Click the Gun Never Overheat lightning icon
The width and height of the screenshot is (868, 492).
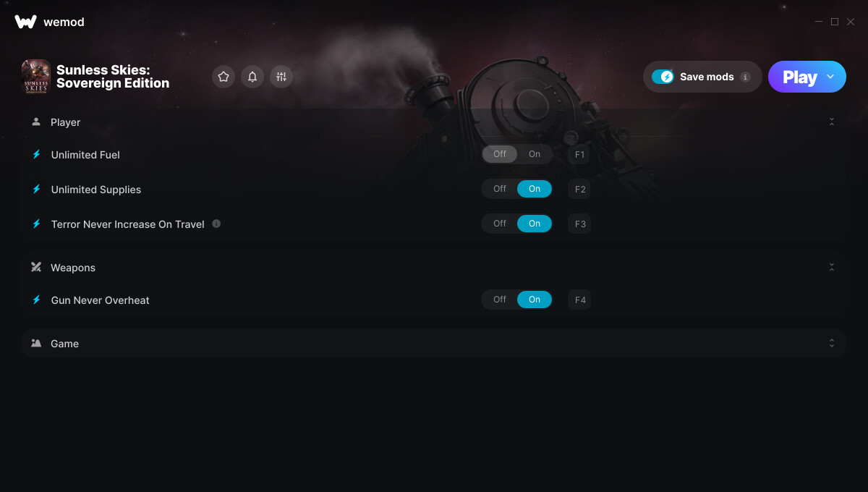[x=36, y=300]
